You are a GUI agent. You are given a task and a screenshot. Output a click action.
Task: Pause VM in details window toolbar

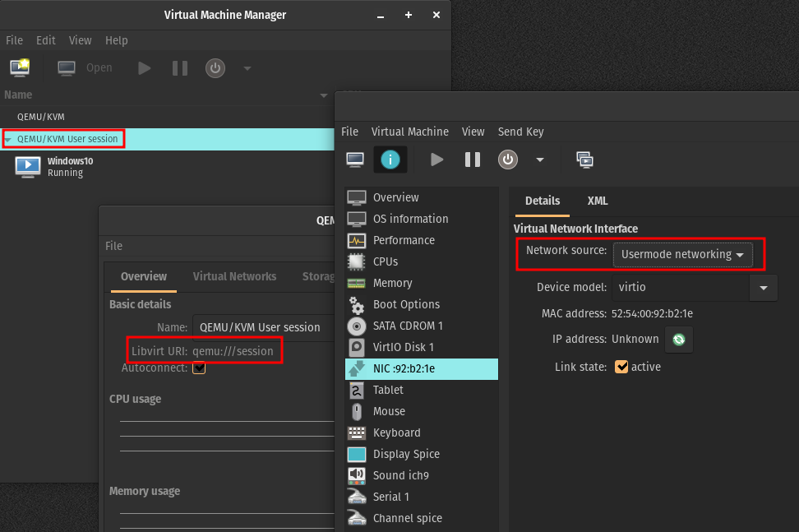coord(473,160)
